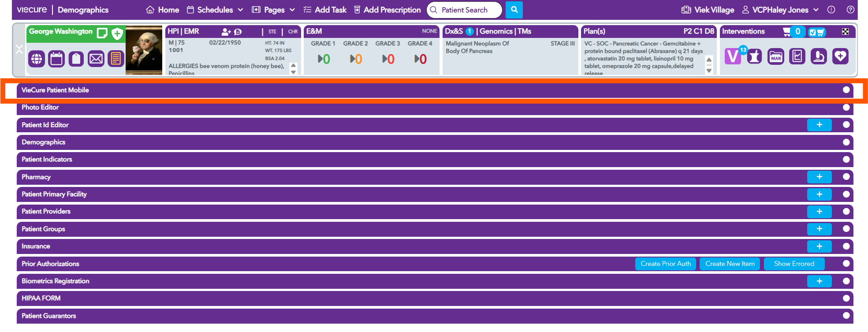Open Add Task from top navigation
The width and height of the screenshot is (868, 332).
[x=325, y=10]
